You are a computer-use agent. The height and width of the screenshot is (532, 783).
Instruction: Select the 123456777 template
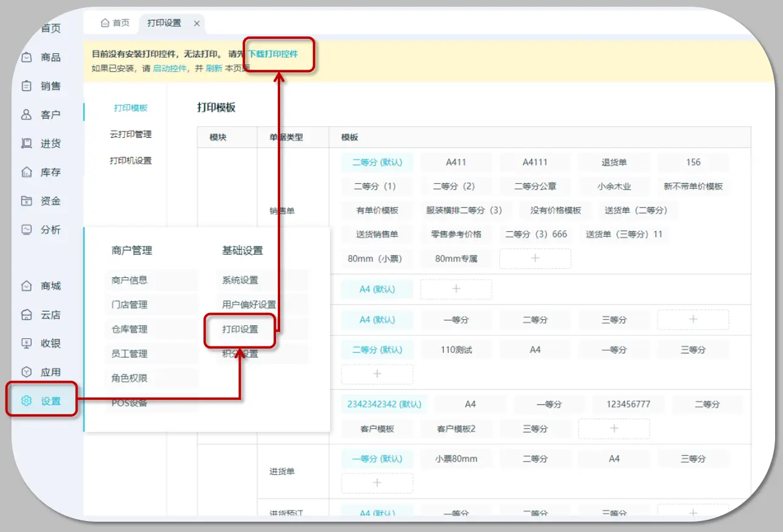click(628, 404)
